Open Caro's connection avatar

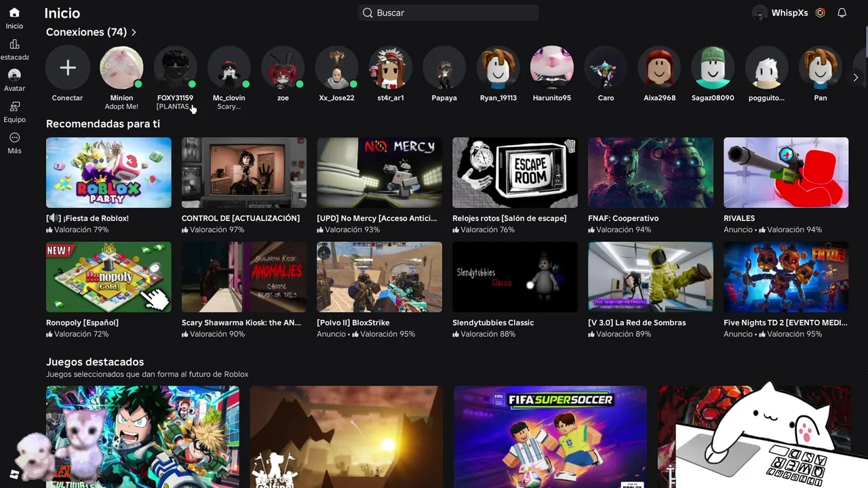pyautogui.click(x=606, y=68)
